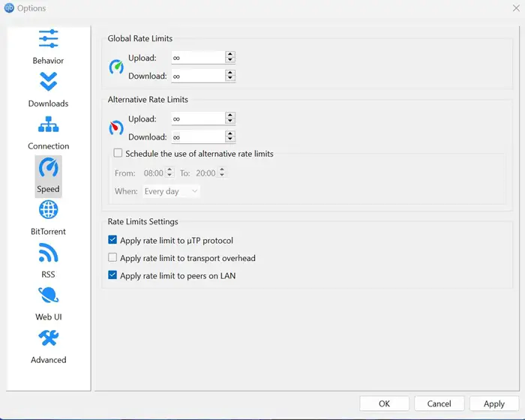Click the Cancel button
Image resolution: width=525 pixels, height=420 pixels.
point(439,403)
